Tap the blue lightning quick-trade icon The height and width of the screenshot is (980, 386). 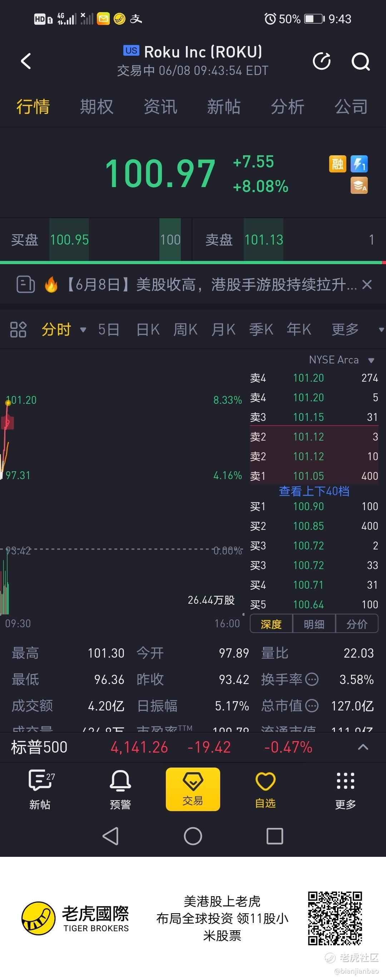pos(359,164)
